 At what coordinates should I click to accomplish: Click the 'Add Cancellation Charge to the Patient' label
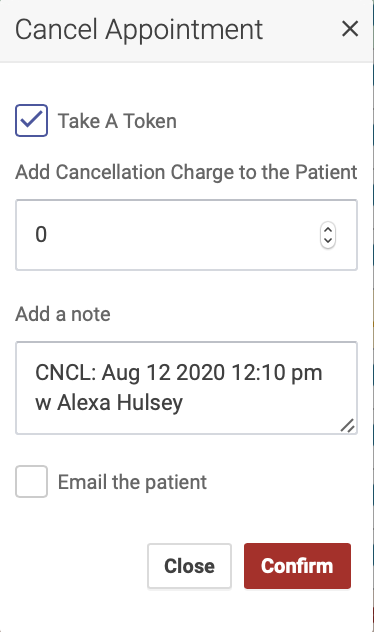point(186,172)
